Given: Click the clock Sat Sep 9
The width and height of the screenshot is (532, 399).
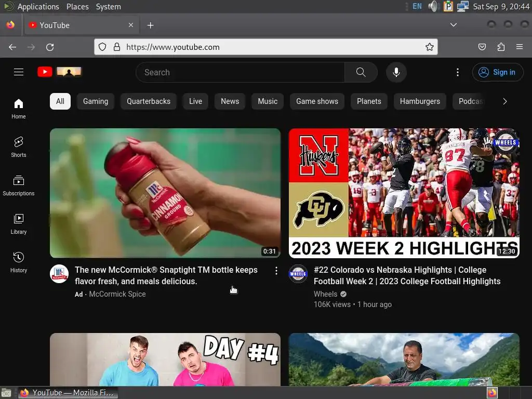Looking at the screenshot, I should [501, 6].
